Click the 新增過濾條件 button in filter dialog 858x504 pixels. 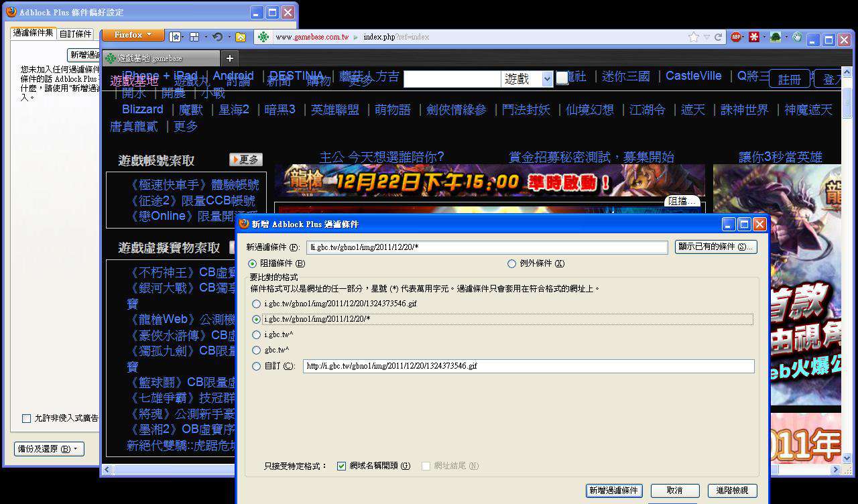[614, 491]
